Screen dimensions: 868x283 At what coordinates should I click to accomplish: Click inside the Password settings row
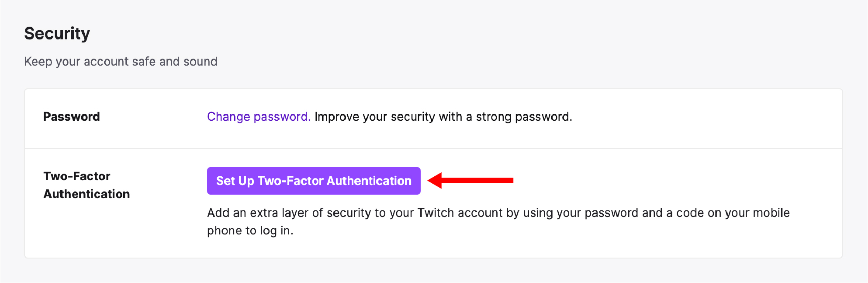pos(432,119)
